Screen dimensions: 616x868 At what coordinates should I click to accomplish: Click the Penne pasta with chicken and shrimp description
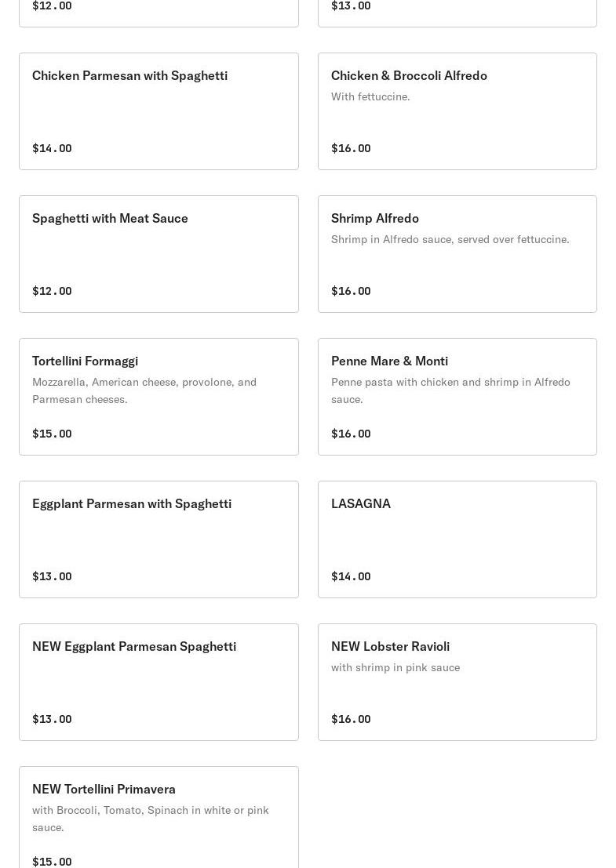click(450, 390)
